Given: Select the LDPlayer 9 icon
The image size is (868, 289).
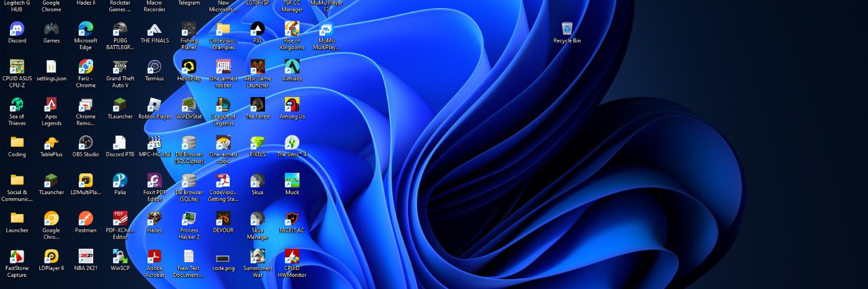Looking at the screenshot, I should pyautogui.click(x=52, y=256).
